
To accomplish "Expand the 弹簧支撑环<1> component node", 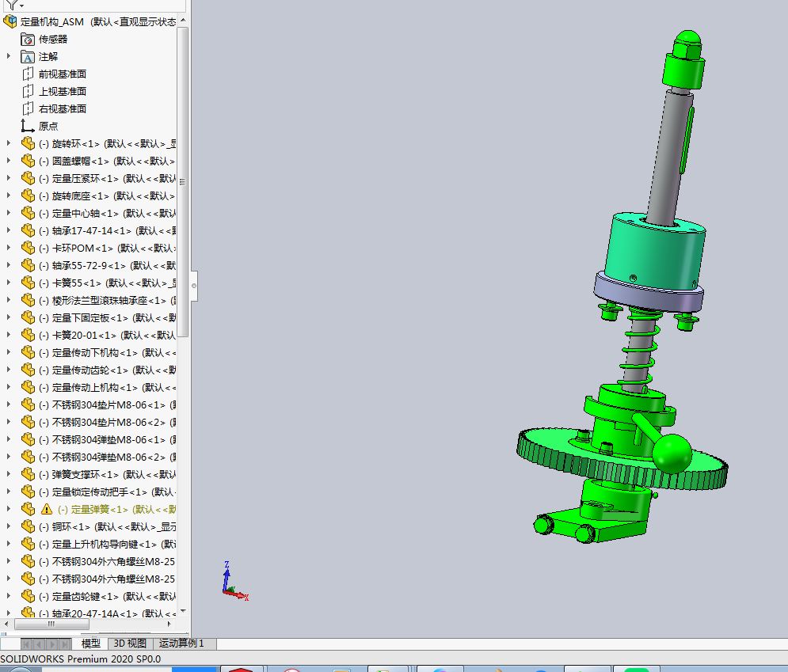I will click(8, 473).
